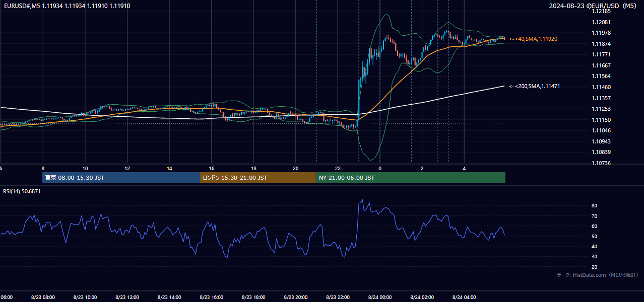Click price level 1.11771 on the axis

click(601, 54)
